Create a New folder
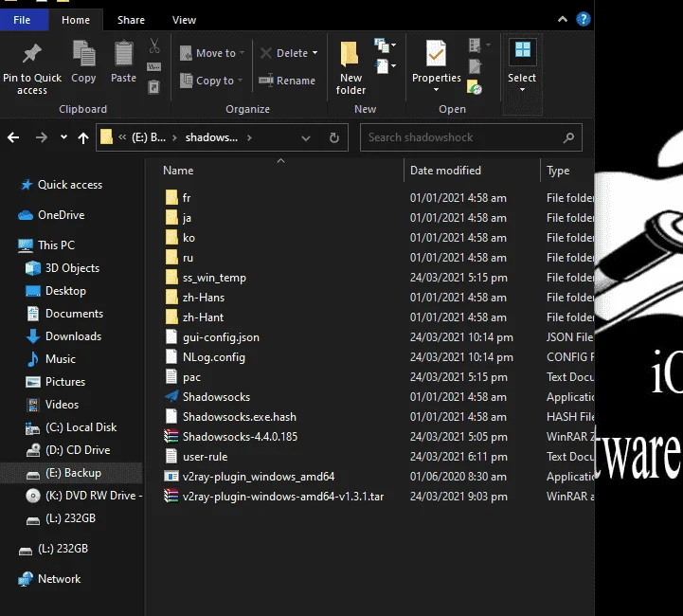 pyautogui.click(x=350, y=68)
